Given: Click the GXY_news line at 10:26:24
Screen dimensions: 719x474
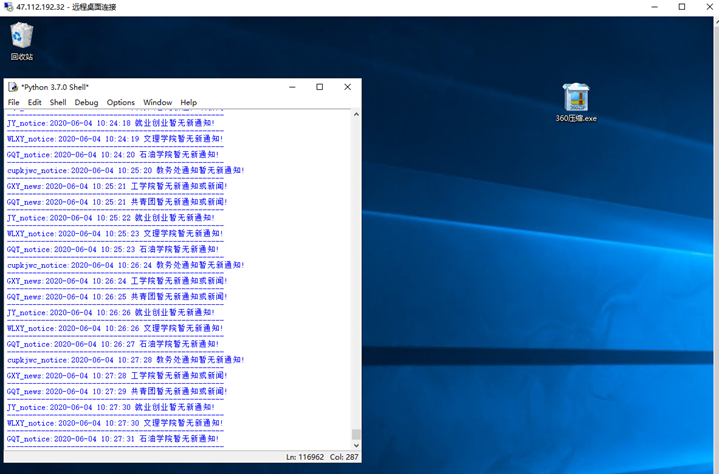Looking at the screenshot, I should coord(117,281).
